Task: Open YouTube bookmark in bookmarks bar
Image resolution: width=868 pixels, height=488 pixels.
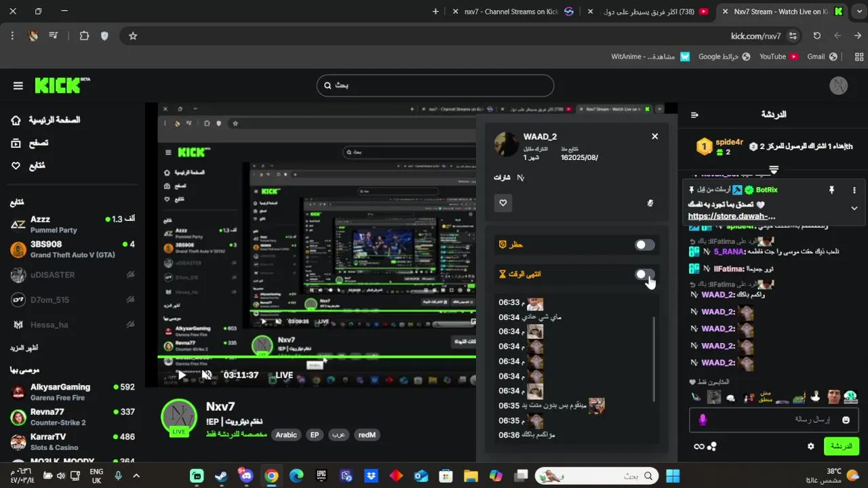Action: 778,56
